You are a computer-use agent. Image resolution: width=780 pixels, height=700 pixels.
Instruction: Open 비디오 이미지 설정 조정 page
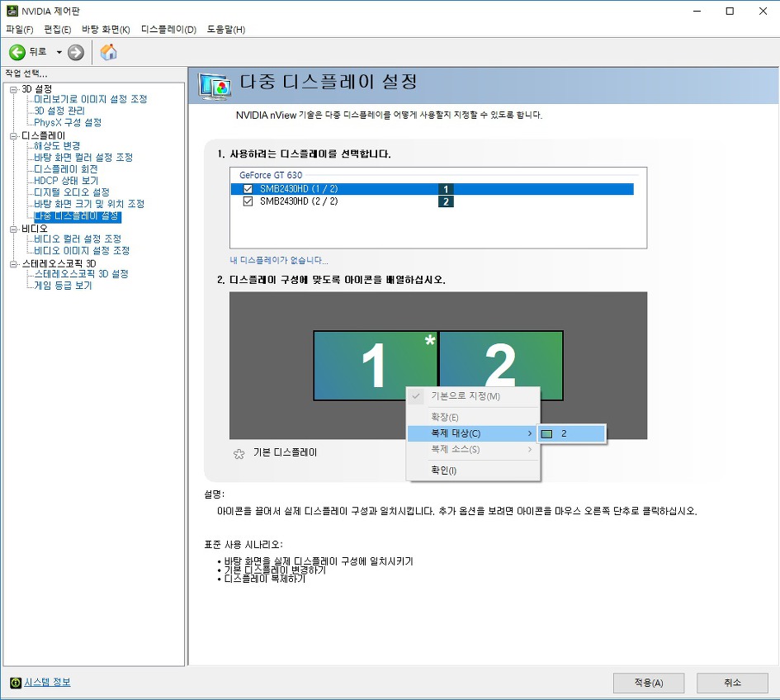pos(82,251)
